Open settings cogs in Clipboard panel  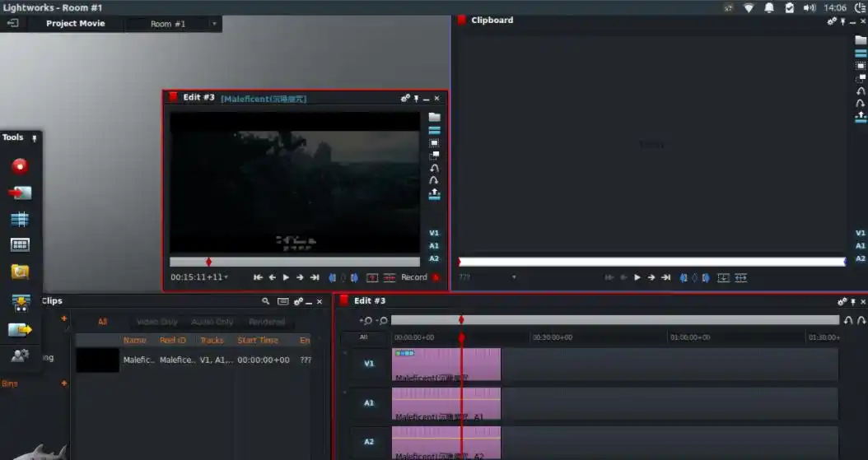coord(832,21)
